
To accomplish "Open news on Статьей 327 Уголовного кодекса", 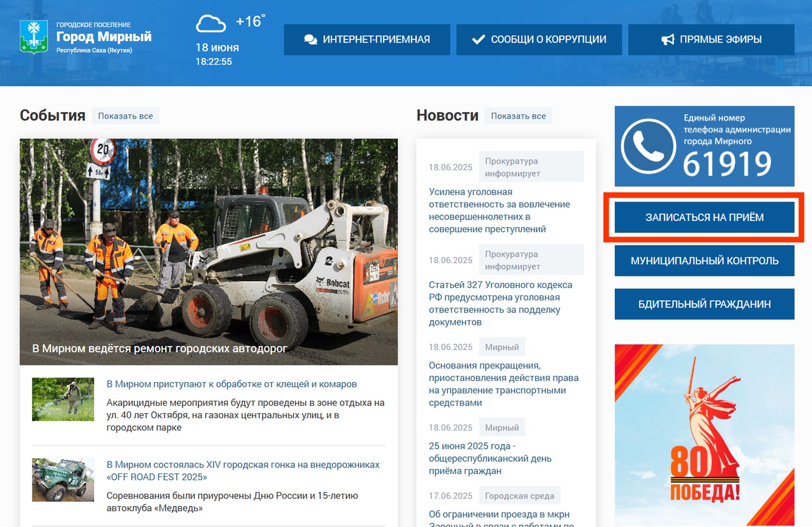I will (x=500, y=303).
